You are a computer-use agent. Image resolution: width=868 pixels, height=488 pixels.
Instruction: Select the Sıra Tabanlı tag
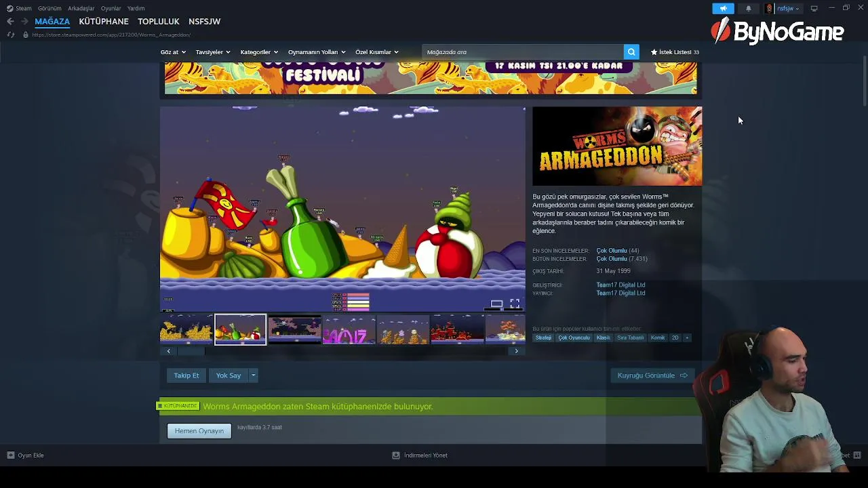coord(630,338)
